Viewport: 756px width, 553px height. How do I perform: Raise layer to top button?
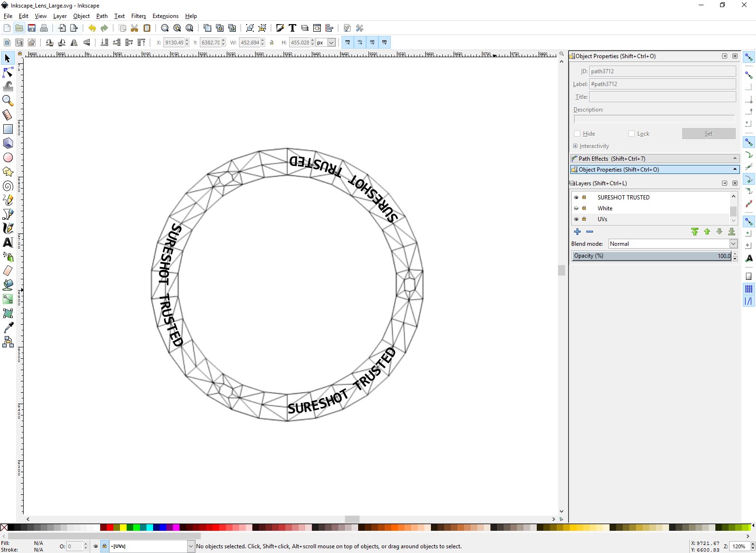[x=695, y=232]
